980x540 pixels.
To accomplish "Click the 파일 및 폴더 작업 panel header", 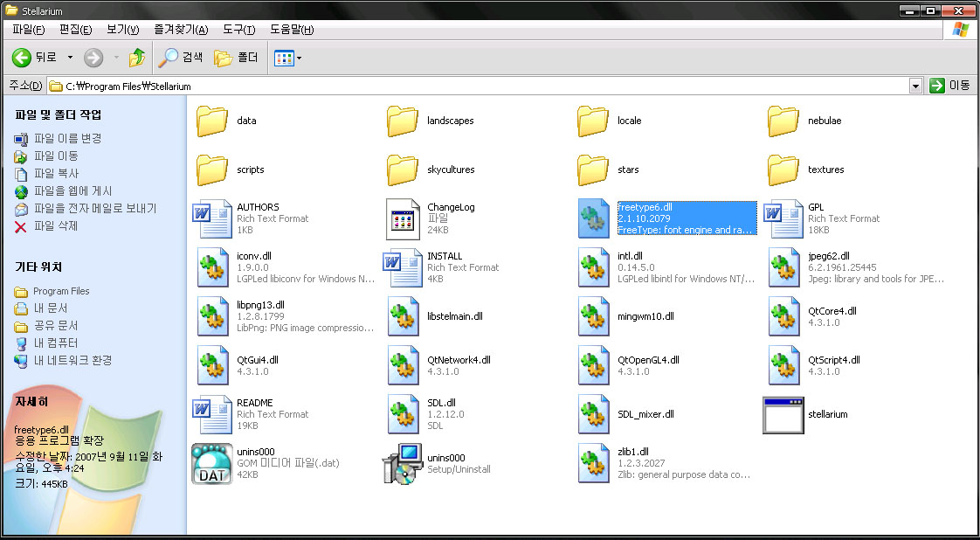I will click(x=59, y=115).
